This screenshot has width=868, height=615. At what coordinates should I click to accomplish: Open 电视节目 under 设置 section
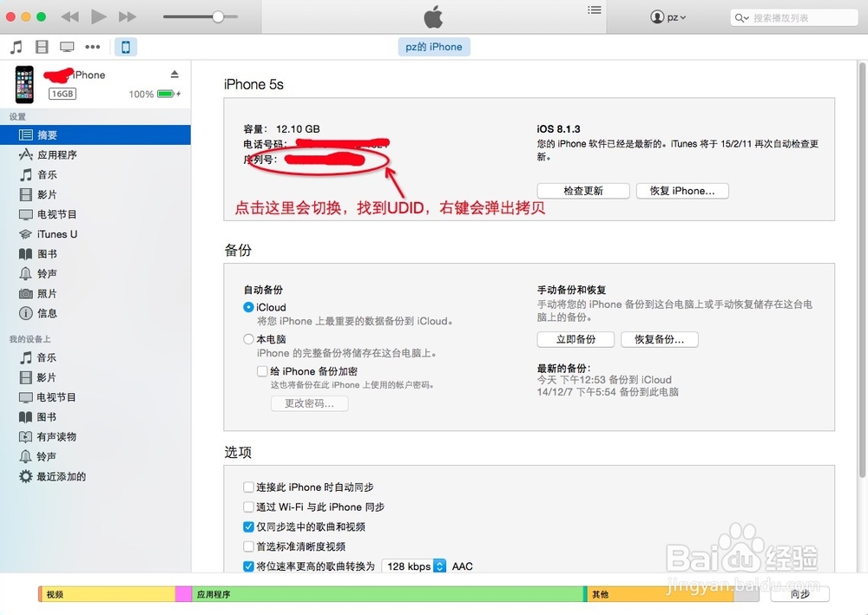click(95, 214)
